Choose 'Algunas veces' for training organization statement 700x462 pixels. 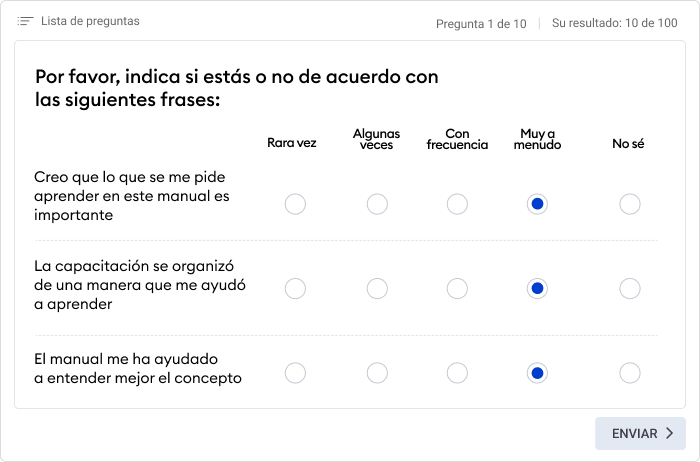coord(377,289)
